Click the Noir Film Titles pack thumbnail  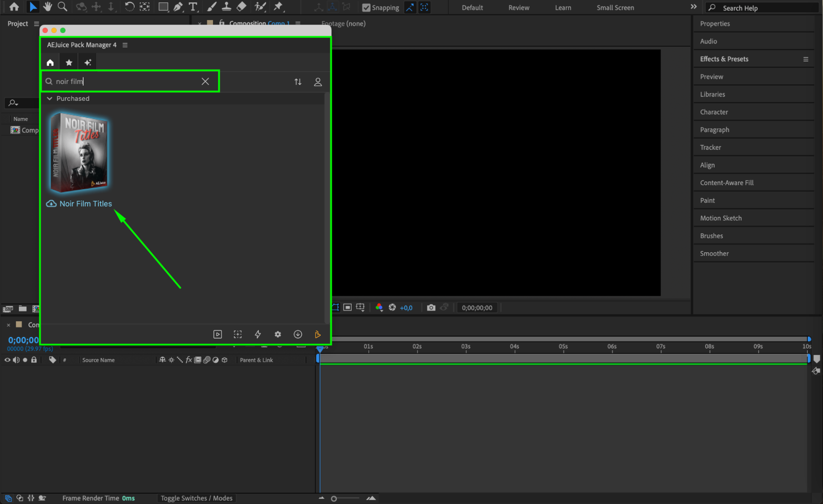[79, 152]
